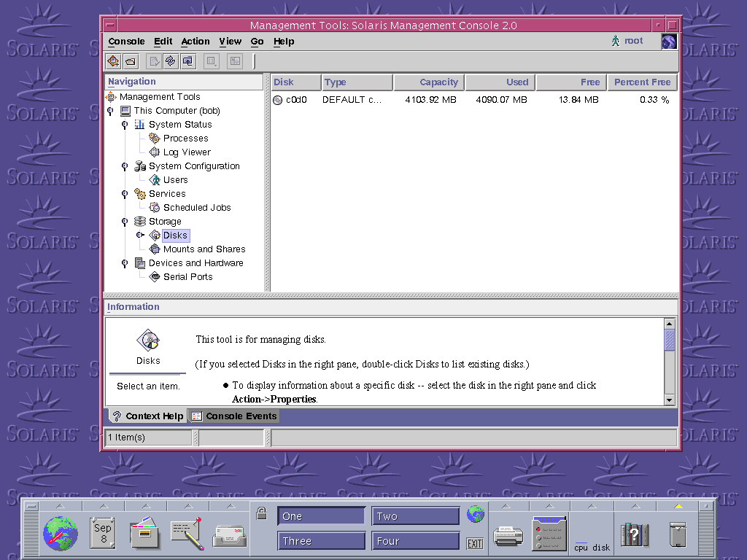Open the Edit menu
The width and height of the screenshot is (747, 560).
(163, 42)
